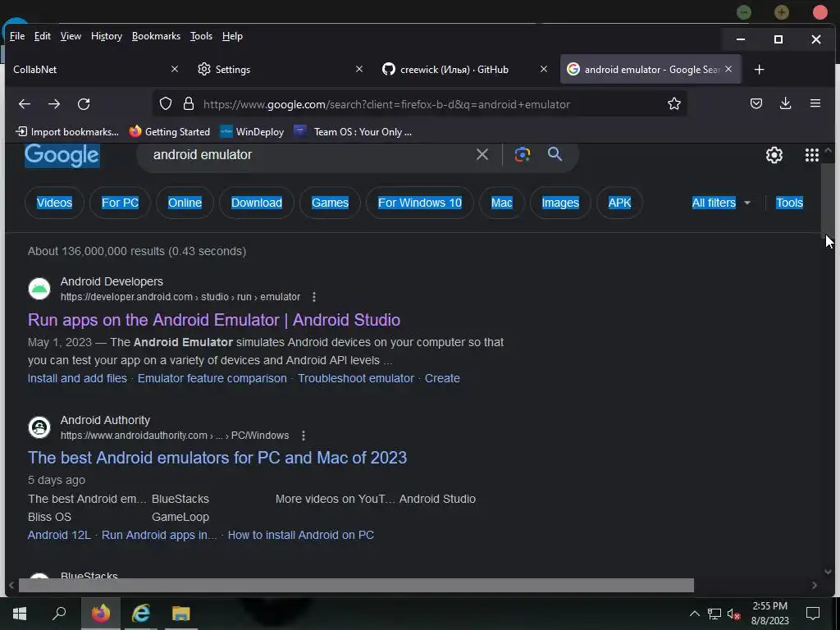Open Google quick settings gear

click(x=774, y=155)
